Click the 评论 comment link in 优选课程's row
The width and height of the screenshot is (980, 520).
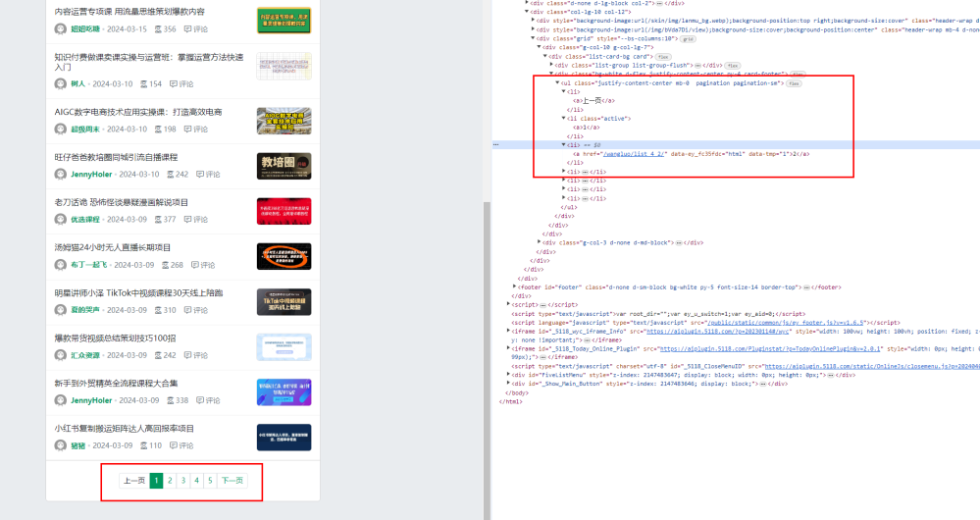195,220
